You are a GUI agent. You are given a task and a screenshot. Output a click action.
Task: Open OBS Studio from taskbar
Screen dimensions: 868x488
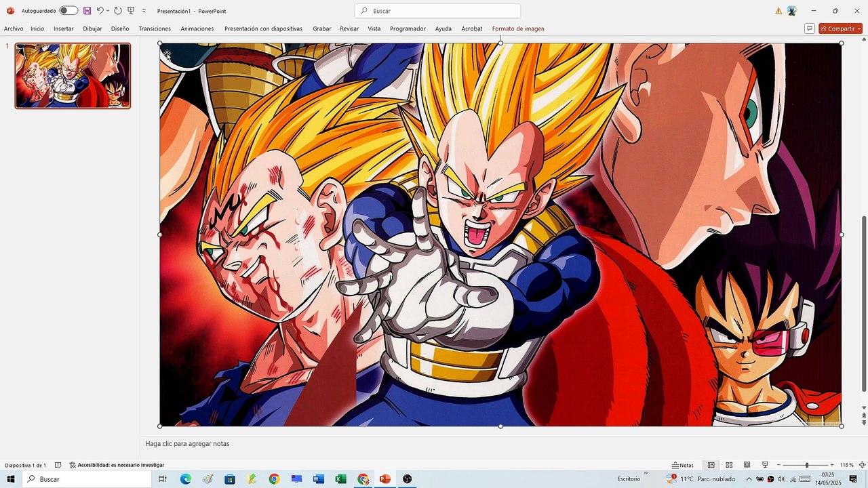click(x=407, y=479)
